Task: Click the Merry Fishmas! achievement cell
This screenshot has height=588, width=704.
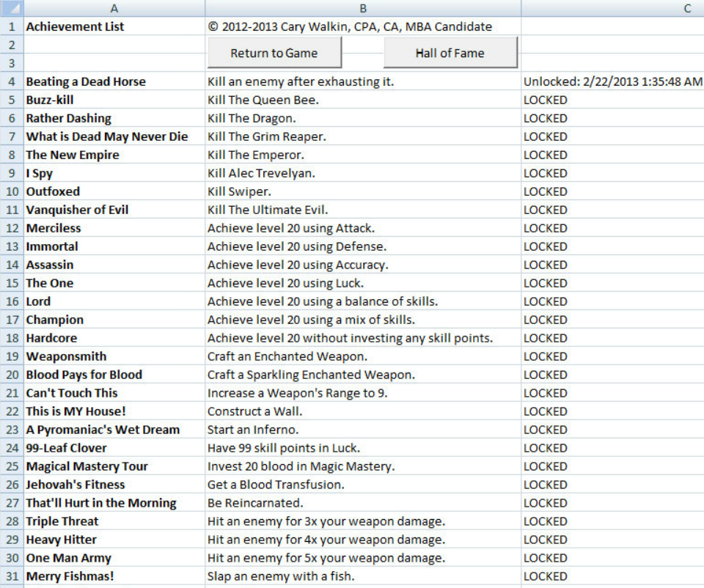Action: point(114,576)
